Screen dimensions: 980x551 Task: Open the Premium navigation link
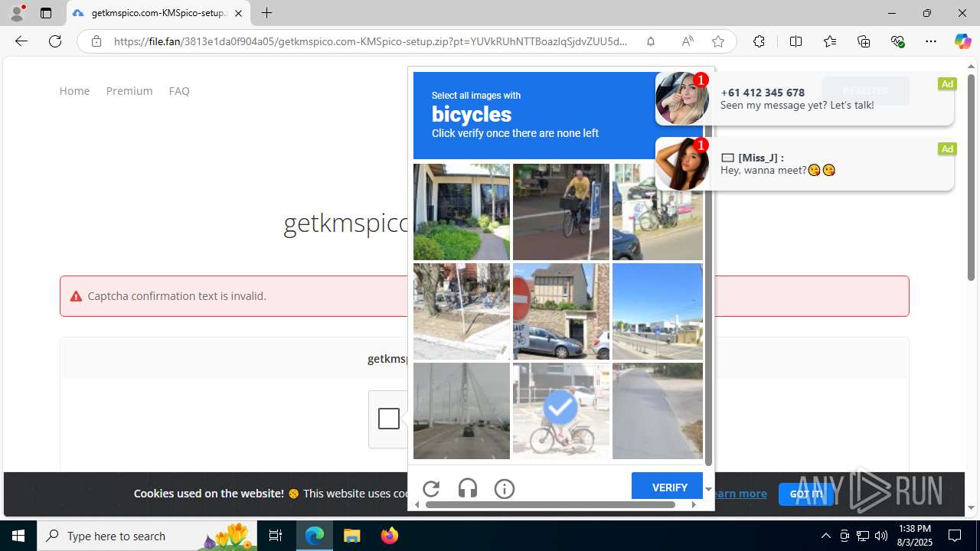tap(129, 91)
